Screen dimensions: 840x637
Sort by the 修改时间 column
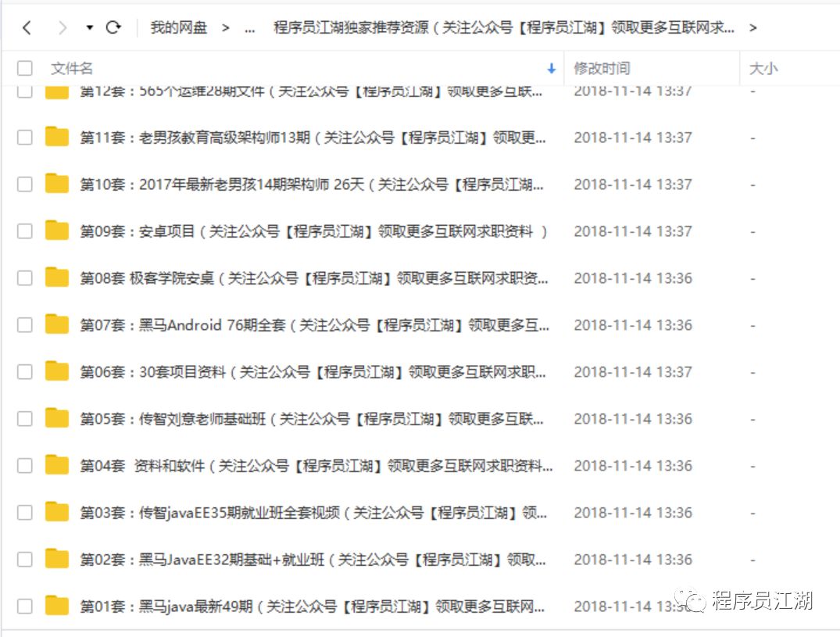602,68
